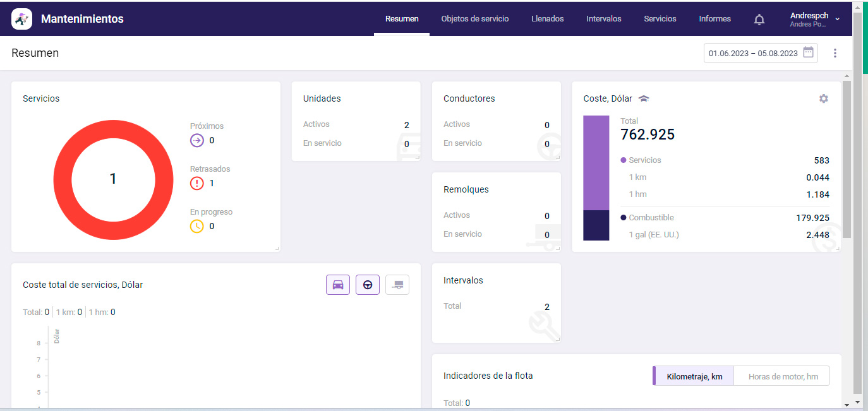Viewport: 868px width, 411px height.
Task: Open Coste card settings gear
Action: pos(823,98)
